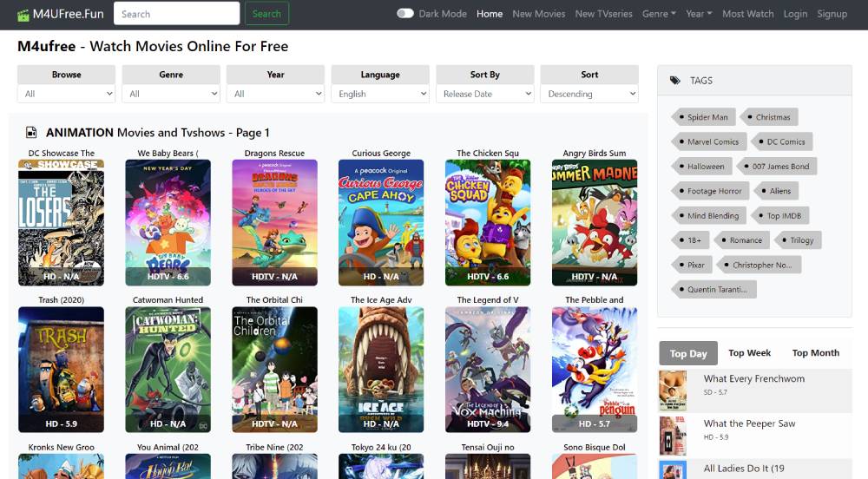
Task: Click the Trilogy tag
Action: [x=798, y=240]
